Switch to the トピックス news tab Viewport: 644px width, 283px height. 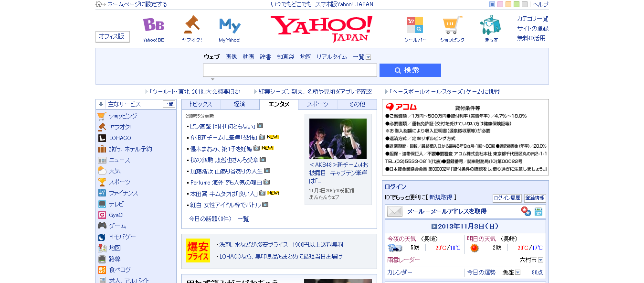click(201, 104)
